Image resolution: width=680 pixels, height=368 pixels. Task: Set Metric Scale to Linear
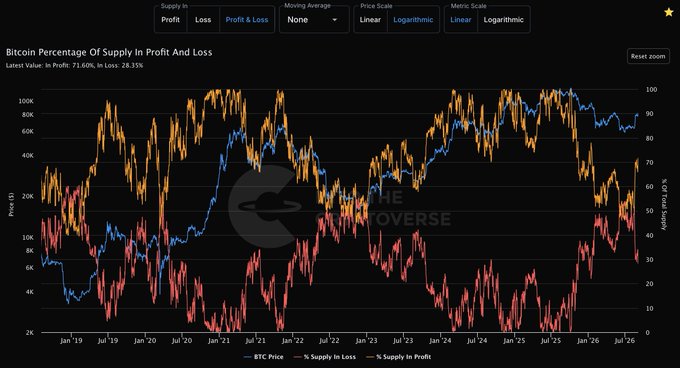pyautogui.click(x=461, y=20)
